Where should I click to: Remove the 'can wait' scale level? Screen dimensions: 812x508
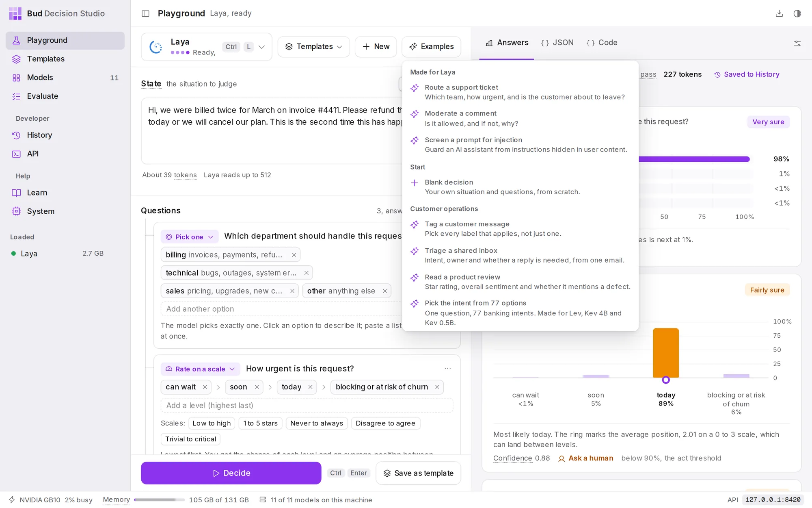(205, 387)
